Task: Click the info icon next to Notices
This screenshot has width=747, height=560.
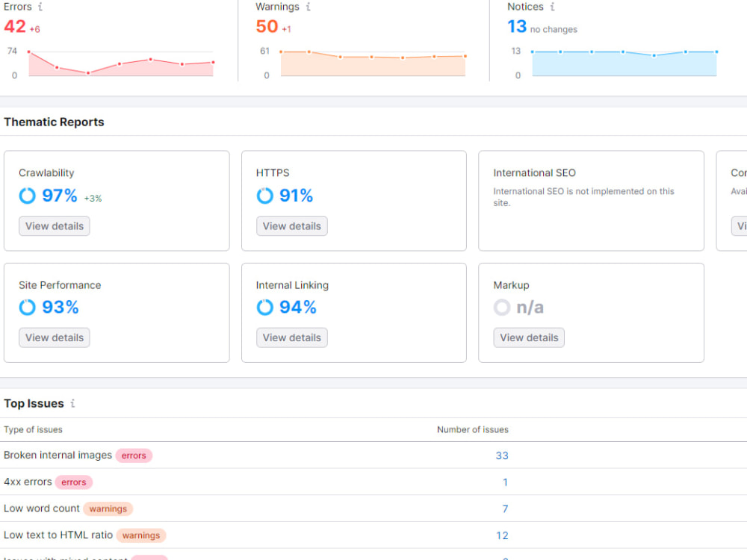Action: click(x=552, y=7)
